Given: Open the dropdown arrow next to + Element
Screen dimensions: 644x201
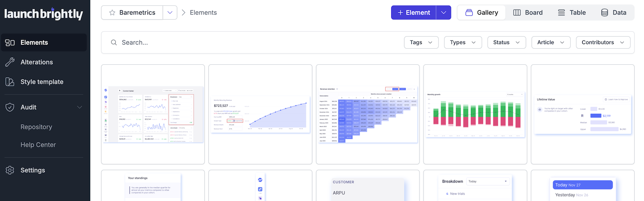Looking at the screenshot, I should 443,13.
